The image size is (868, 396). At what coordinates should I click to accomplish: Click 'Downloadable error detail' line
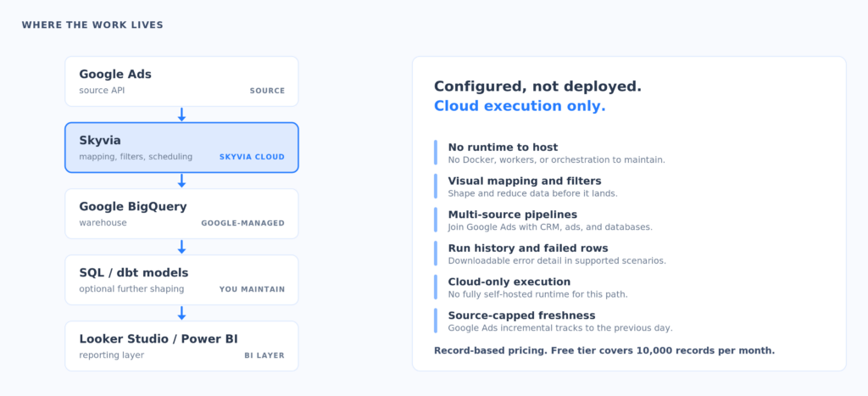557,261
